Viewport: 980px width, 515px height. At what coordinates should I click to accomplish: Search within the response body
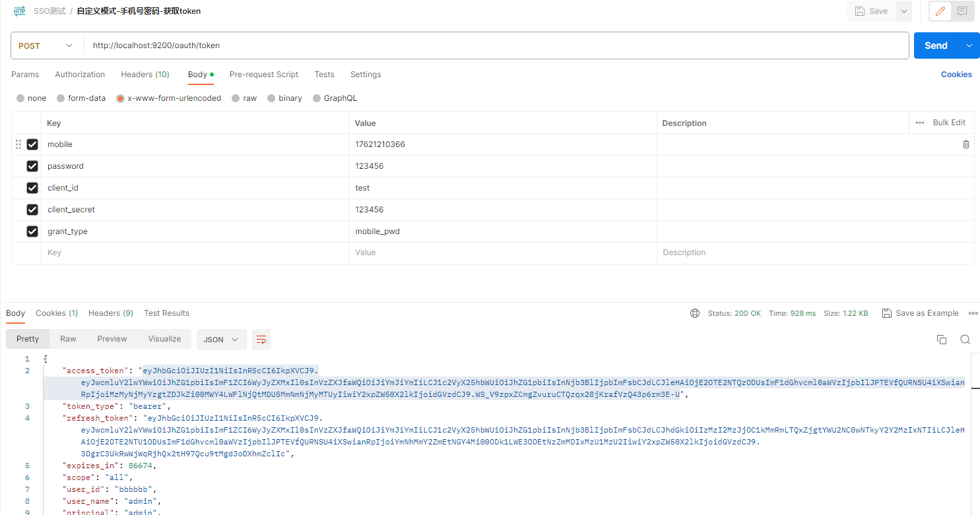point(965,339)
